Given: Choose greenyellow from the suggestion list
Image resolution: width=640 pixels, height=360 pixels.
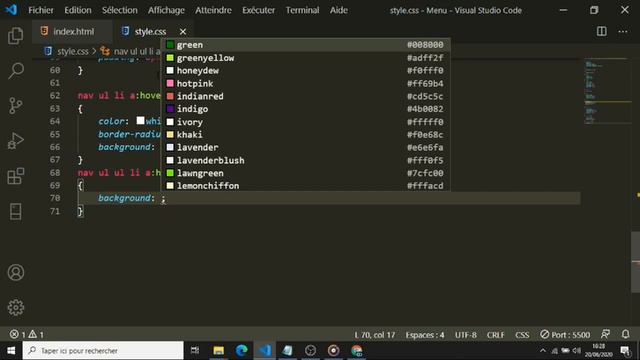Looking at the screenshot, I should pos(306,58).
